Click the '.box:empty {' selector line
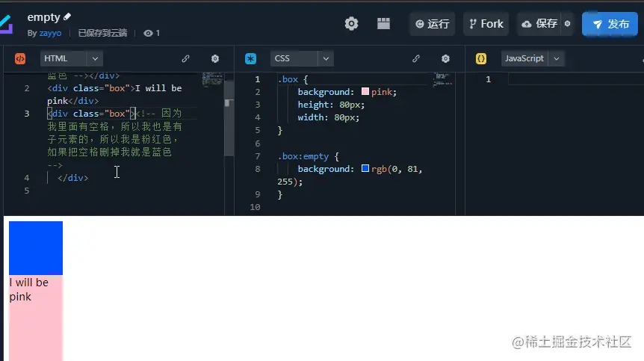This screenshot has width=644, height=361. point(308,156)
